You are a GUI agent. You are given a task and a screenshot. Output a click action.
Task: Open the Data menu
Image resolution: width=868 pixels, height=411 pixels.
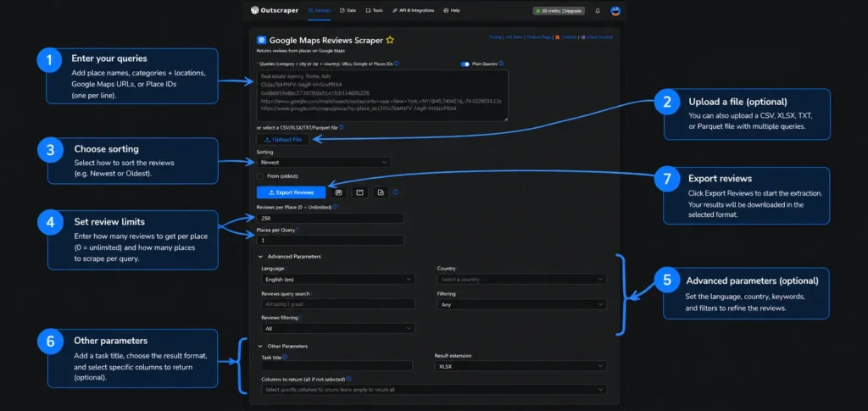click(348, 10)
